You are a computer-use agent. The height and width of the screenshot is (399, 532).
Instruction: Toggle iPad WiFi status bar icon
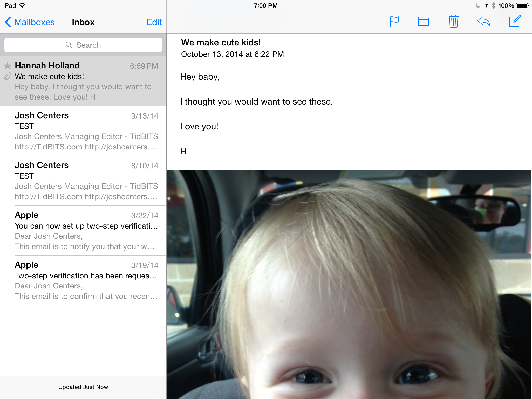[x=26, y=5]
